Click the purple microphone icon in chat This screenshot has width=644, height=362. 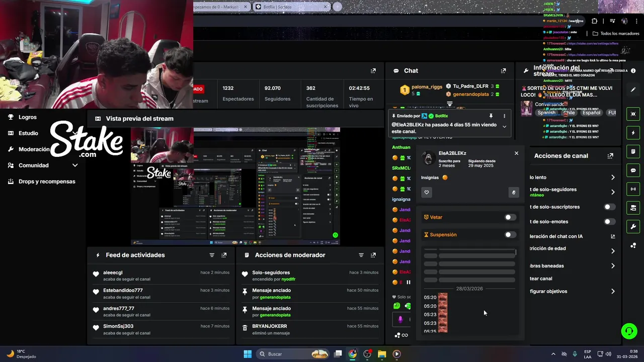[x=400, y=319]
